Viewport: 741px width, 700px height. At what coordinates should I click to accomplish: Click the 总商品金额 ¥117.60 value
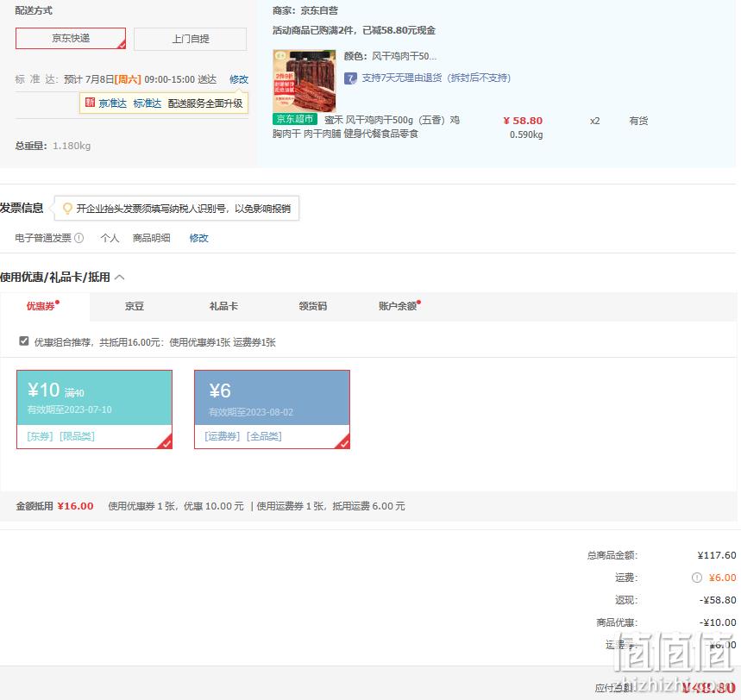[717, 555]
